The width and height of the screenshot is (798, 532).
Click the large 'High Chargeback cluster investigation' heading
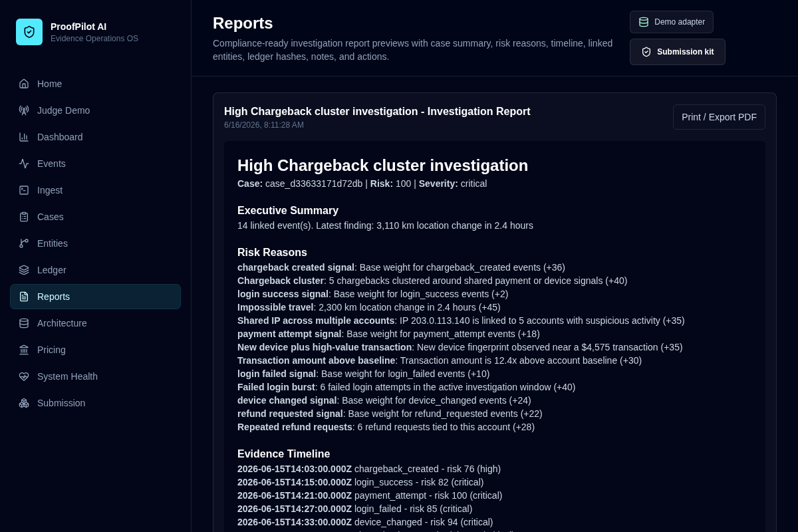click(x=382, y=166)
